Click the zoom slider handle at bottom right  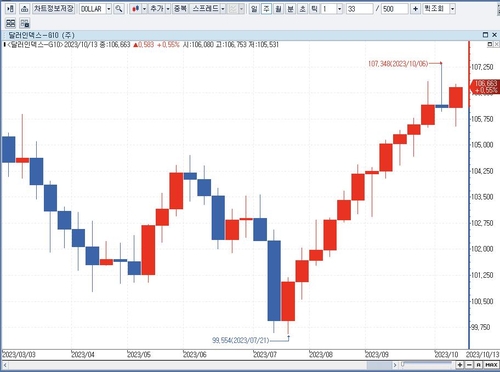pos(403,364)
